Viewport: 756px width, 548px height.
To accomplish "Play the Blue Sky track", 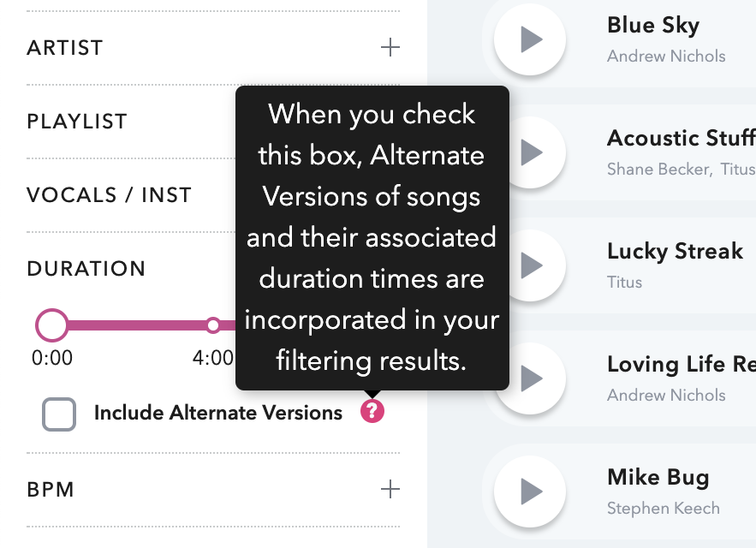I will (530, 39).
